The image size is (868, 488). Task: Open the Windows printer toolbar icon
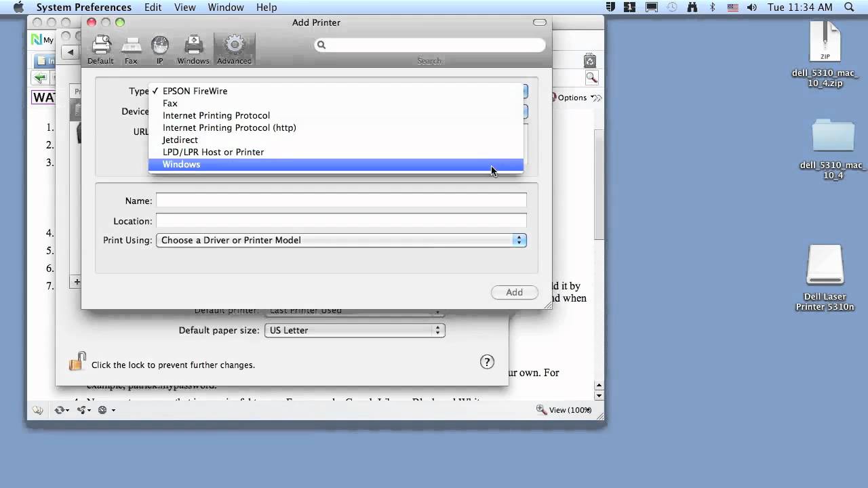click(x=193, y=49)
